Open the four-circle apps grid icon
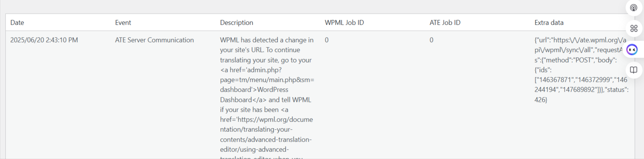The width and height of the screenshot is (644, 159). click(x=634, y=28)
